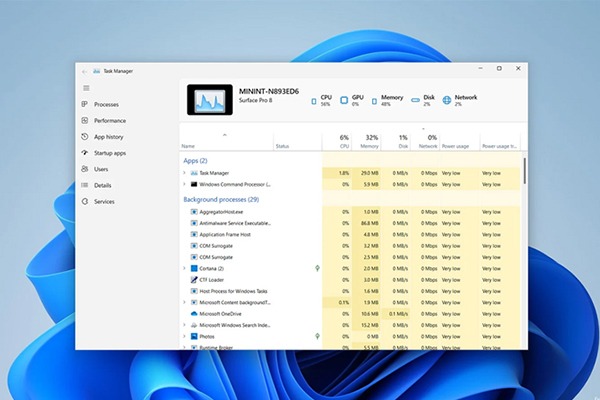Screen dimensions: 600x400
Task: Click the Memory indicator icon in header
Action: pyautogui.click(x=374, y=101)
